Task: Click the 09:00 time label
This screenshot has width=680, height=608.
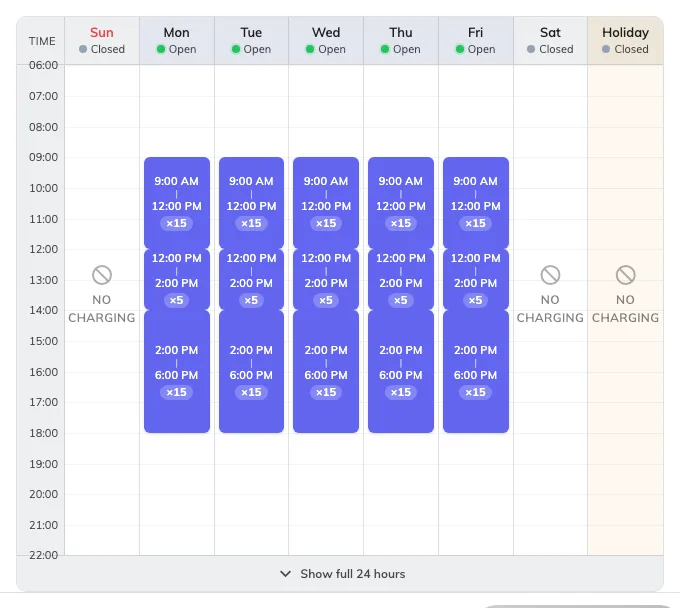Action: point(43,157)
